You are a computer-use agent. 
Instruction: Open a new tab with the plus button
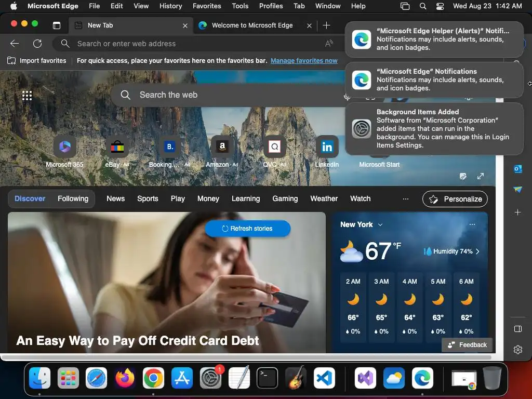326,25
